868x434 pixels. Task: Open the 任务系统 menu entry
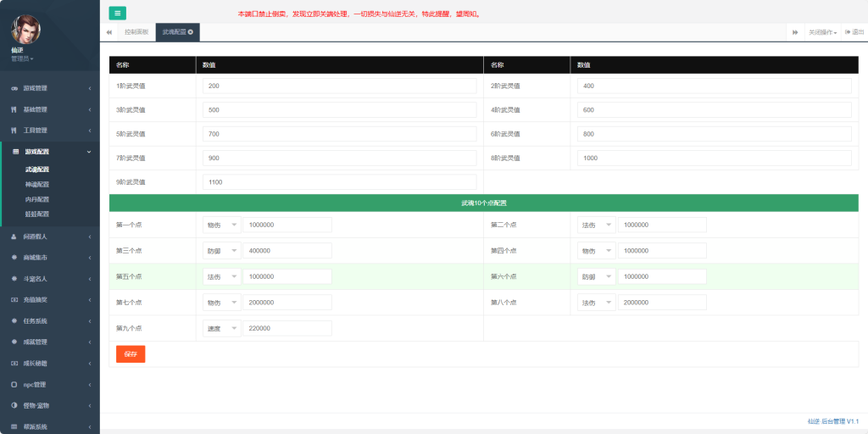point(50,321)
